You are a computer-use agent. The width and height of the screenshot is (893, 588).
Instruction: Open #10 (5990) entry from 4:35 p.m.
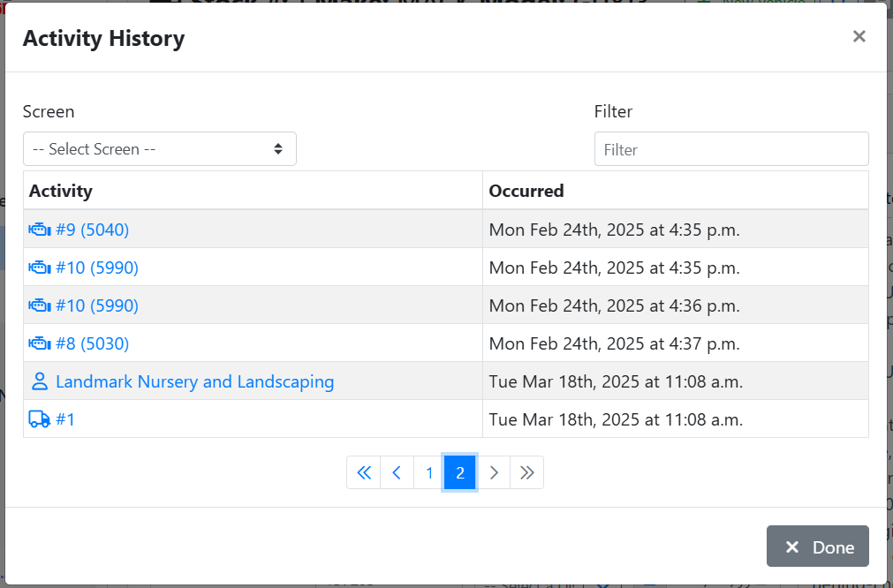97,268
